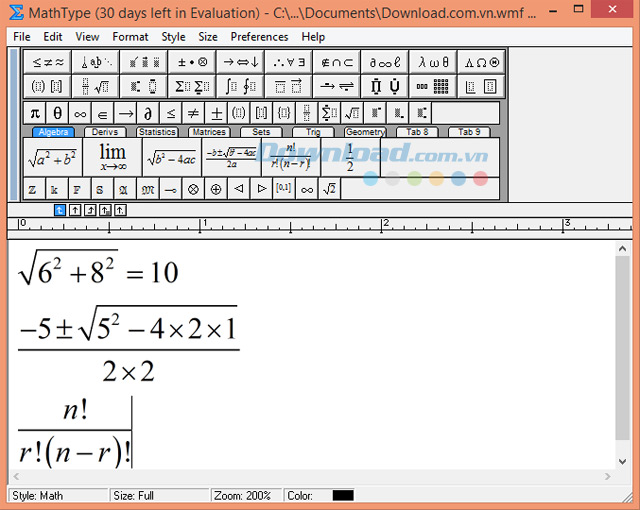The height and width of the screenshot is (510, 640).
Task: Insert the one-half fraction expression
Action: point(350,157)
